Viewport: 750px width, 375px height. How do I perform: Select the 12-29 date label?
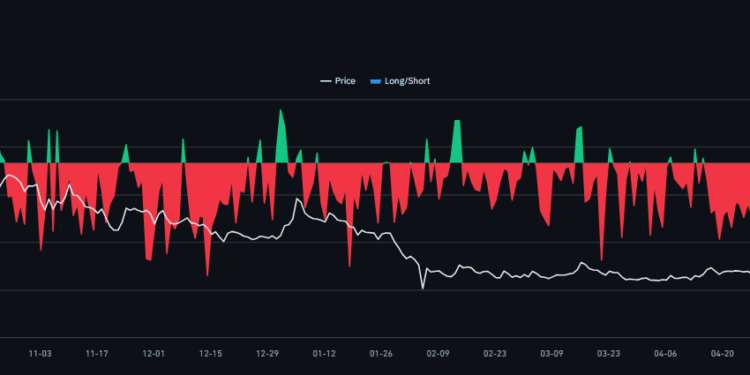(x=267, y=354)
